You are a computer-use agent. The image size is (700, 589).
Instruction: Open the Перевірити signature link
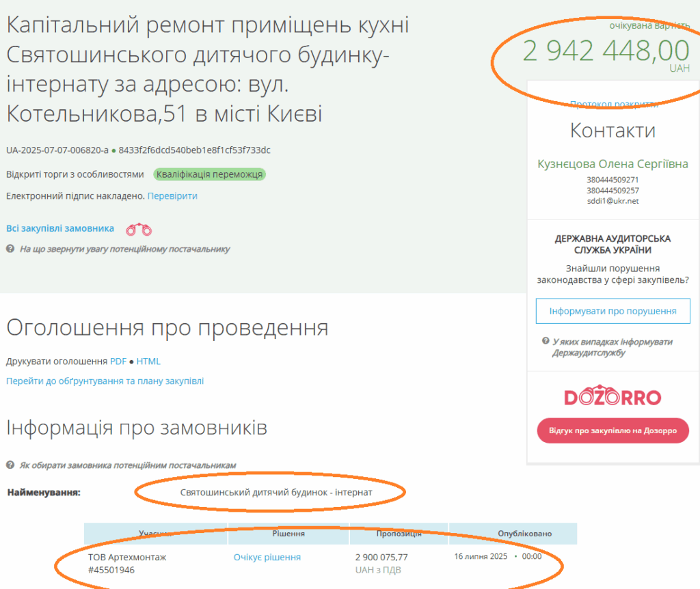[x=172, y=196]
